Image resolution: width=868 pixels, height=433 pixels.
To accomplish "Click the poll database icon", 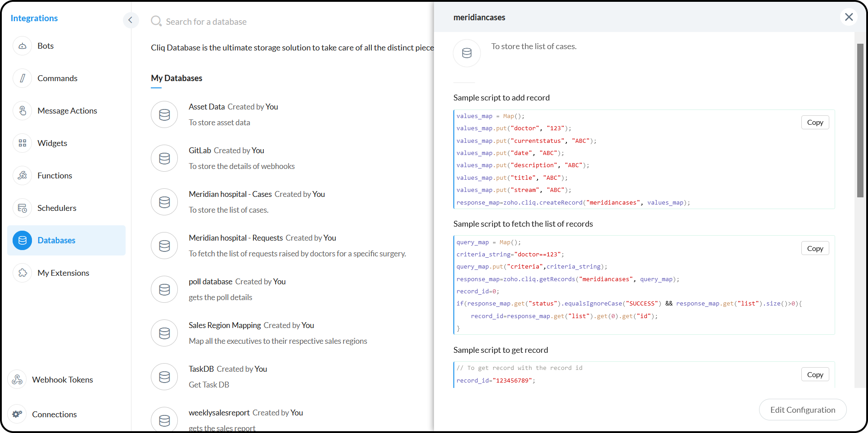I will click(x=165, y=289).
